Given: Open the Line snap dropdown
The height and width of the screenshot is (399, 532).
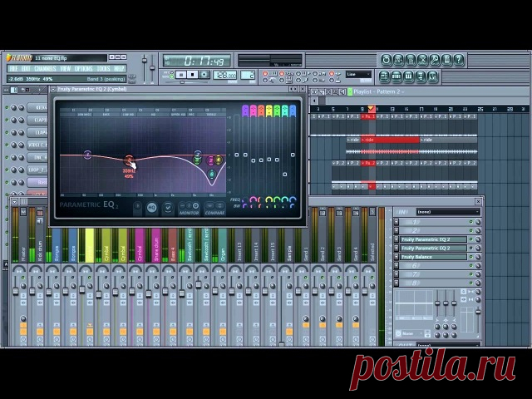Looking at the screenshot, I should [358, 74].
